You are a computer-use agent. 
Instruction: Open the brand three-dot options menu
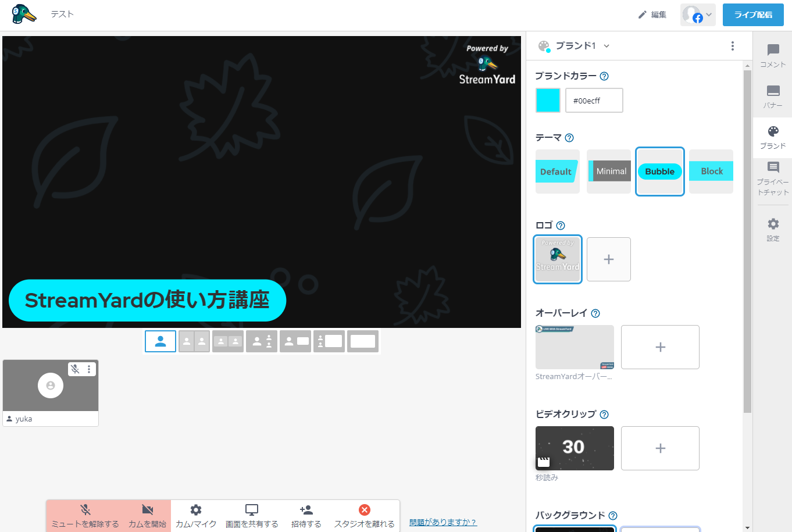[732, 46]
